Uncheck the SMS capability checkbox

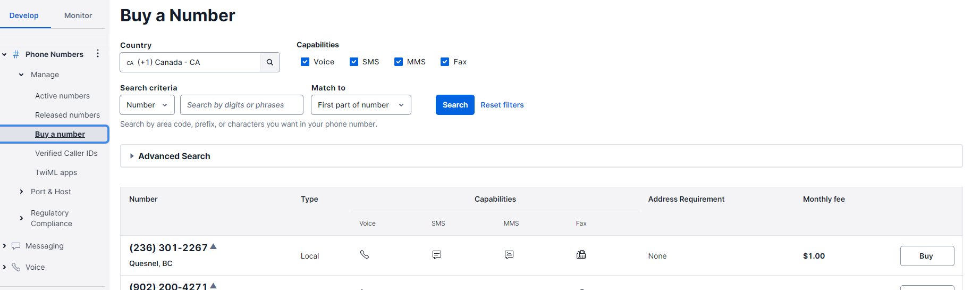tap(354, 62)
